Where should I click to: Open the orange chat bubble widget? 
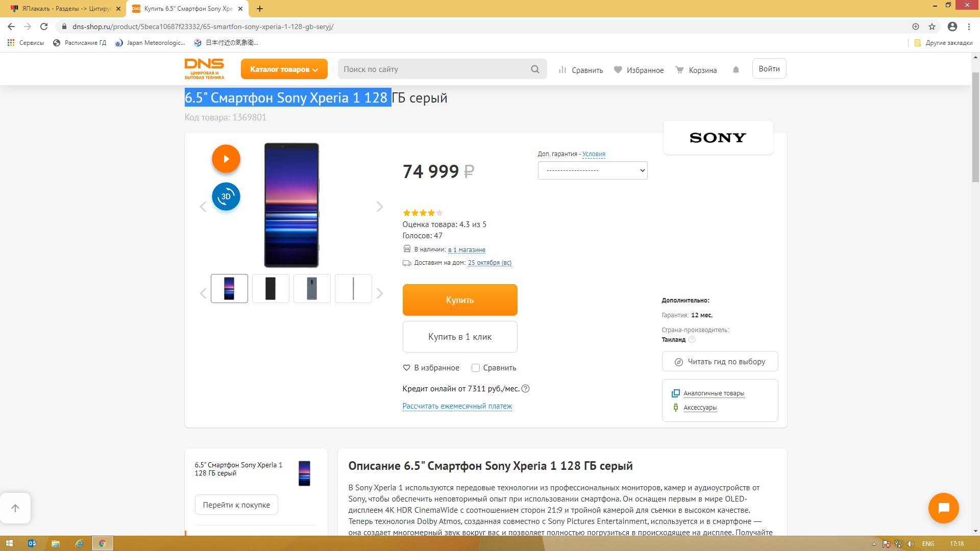pos(943,508)
